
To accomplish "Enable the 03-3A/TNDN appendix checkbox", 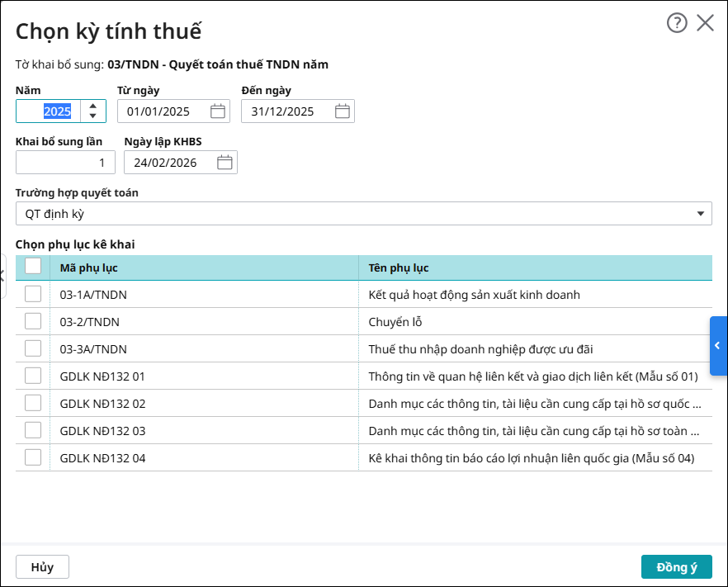I will [x=33, y=348].
